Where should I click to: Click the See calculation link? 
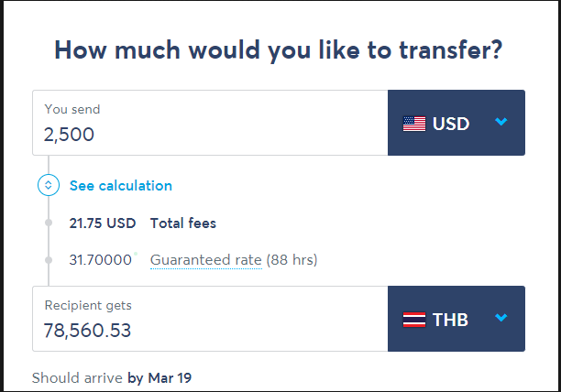click(121, 185)
